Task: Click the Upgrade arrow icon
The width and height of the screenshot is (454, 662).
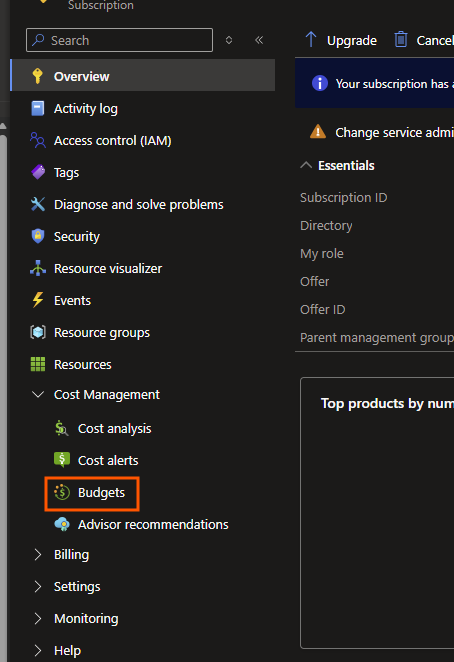Action: point(311,40)
